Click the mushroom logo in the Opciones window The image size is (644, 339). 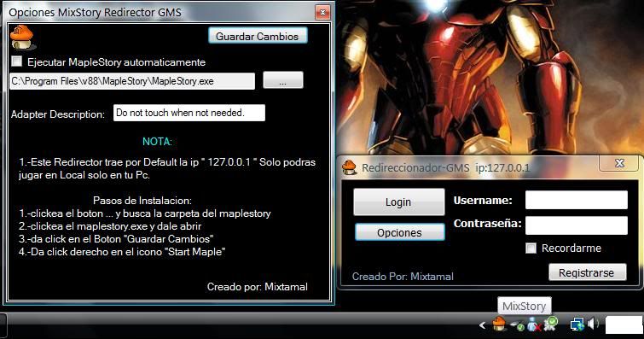pyautogui.click(x=21, y=37)
